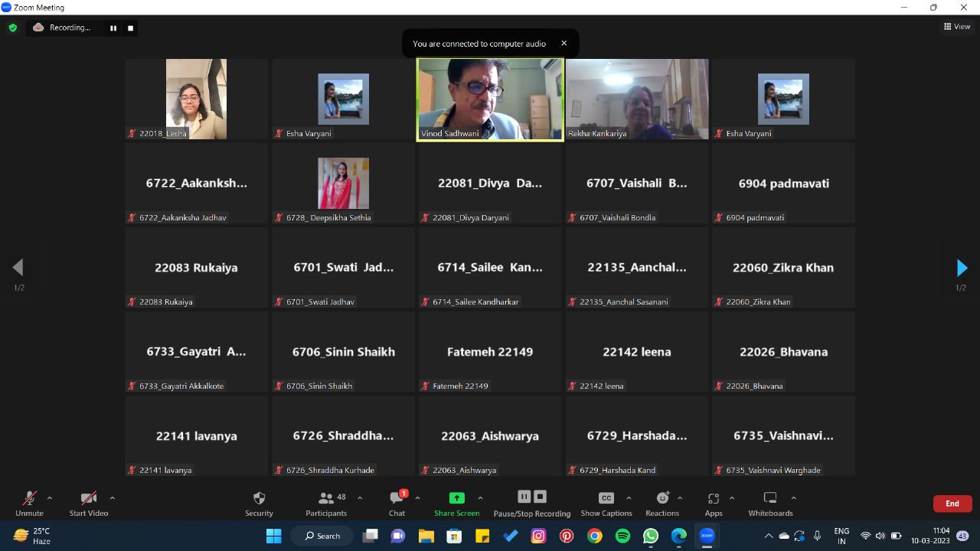Viewport: 980px width, 551px height.
Task: Click the red End meeting button
Action: coord(952,504)
